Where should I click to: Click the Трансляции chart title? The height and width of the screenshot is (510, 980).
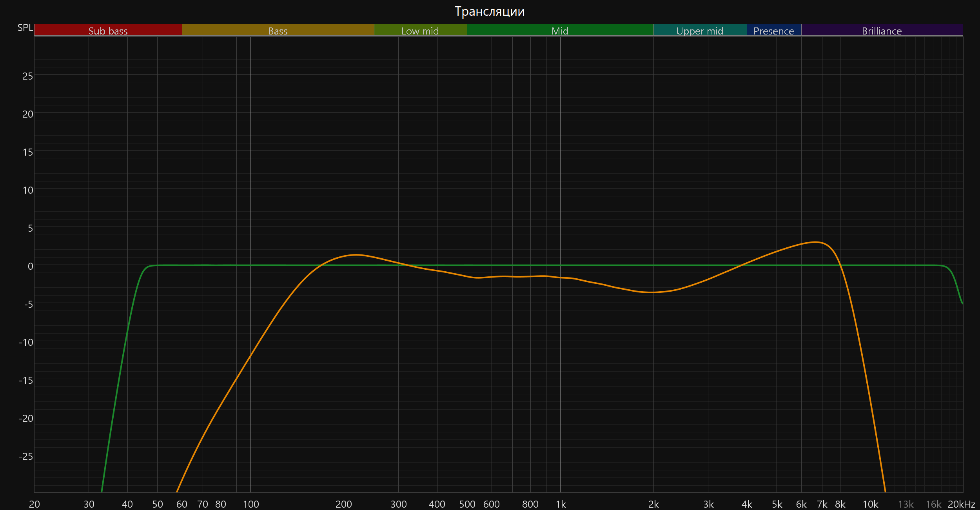pyautogui.click(x=490, y=11)
